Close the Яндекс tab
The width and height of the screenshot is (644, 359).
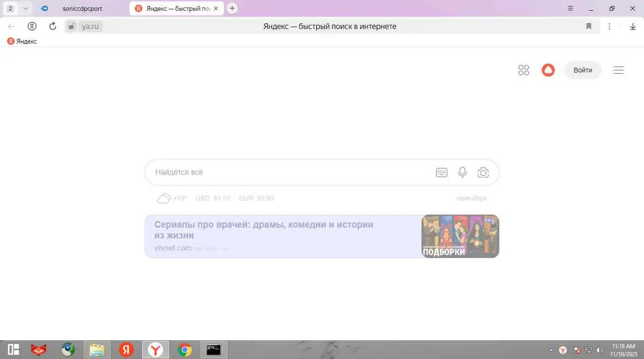click(x=216, y=8)
